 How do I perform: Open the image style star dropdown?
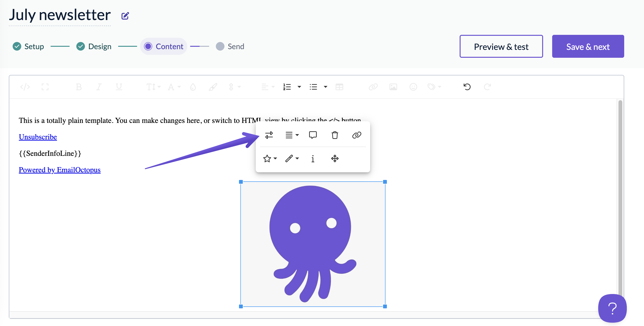[270, 159]
